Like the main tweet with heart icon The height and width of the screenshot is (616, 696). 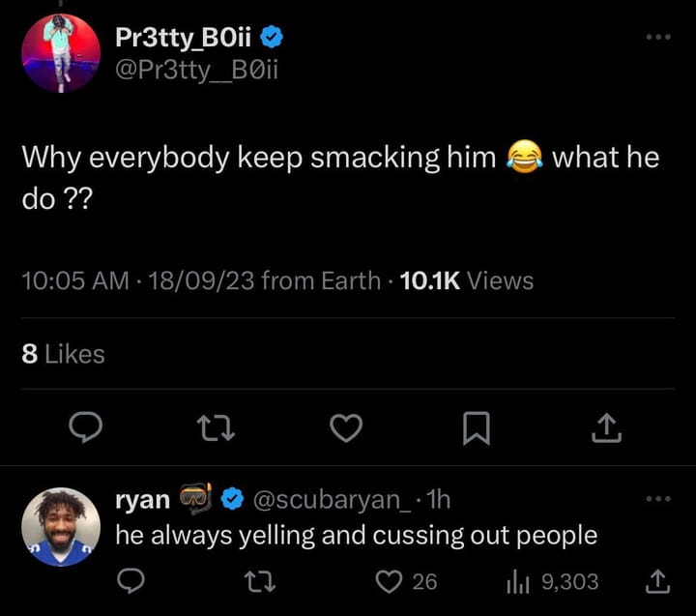point(345,426)
